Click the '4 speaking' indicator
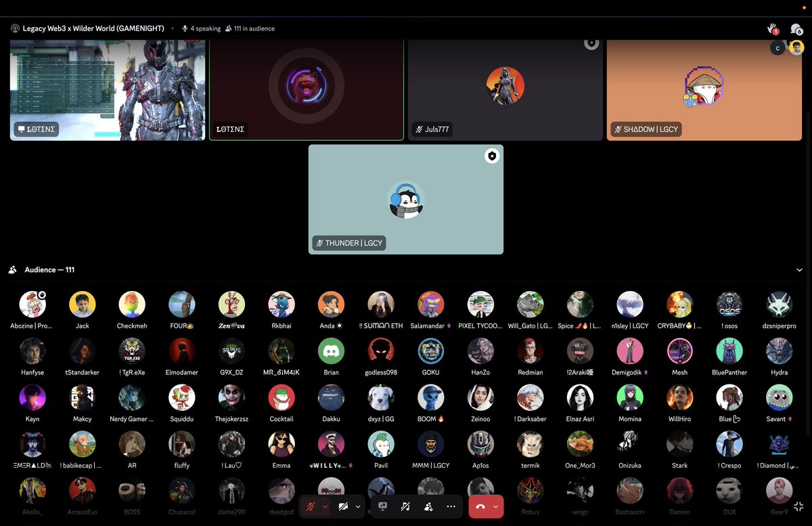Image resolution: width=812 pixels, height=526 pixels. point(201,28)
